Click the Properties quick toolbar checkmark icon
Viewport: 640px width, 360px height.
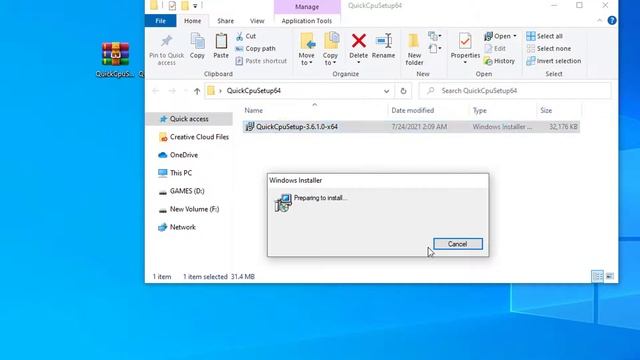(172, 6)
